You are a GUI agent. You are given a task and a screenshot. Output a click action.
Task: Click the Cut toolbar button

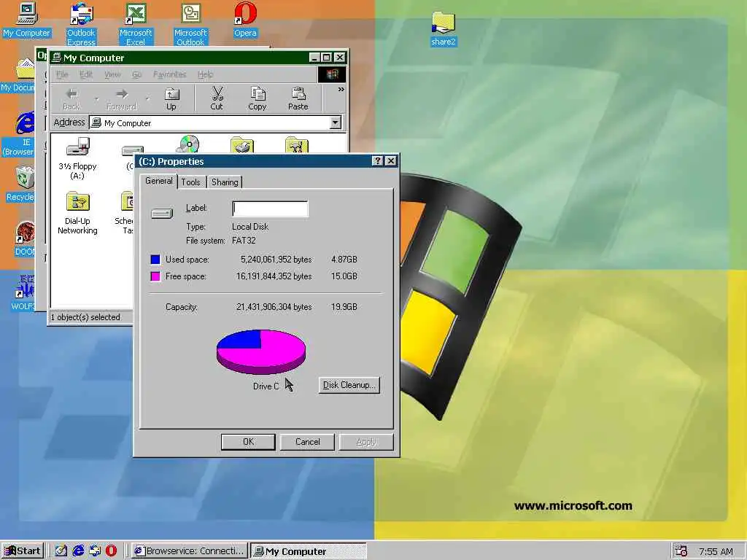(x=217, y=99)
